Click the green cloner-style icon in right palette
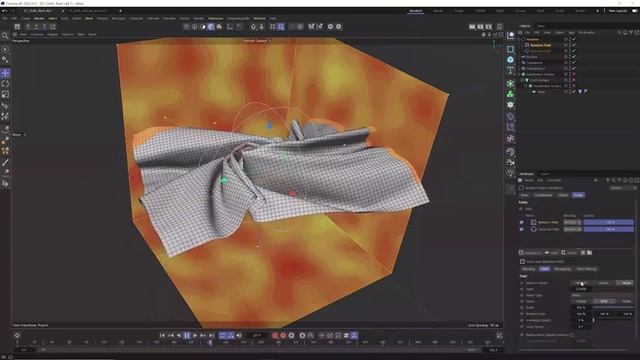The width and height of the screenshot is (640, 360). (510, 94)
